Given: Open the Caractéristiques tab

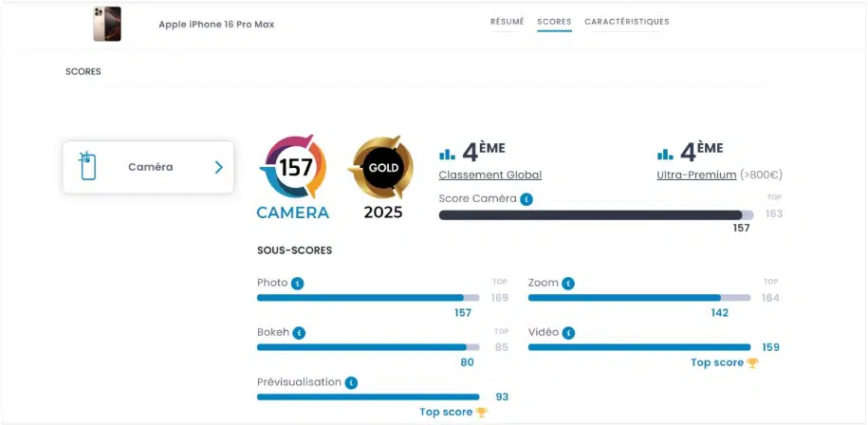Looking at the screenshot, I should [x=627, y=22].
